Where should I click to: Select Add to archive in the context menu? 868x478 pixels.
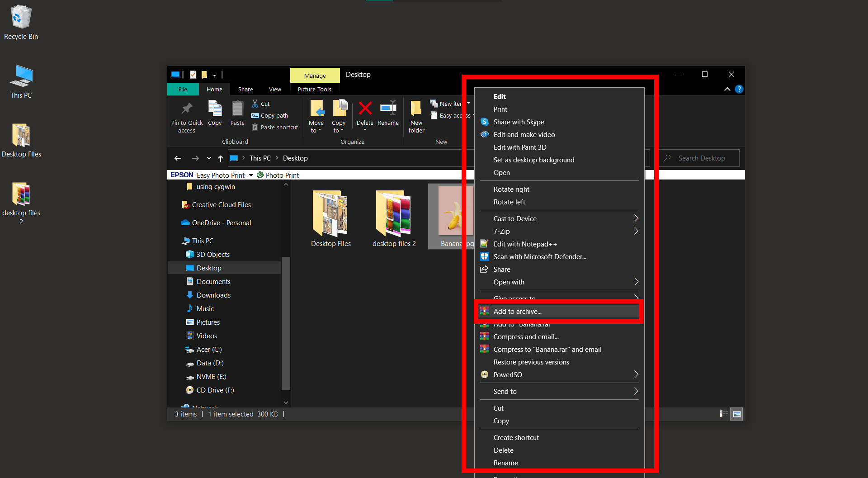(518, 311)
